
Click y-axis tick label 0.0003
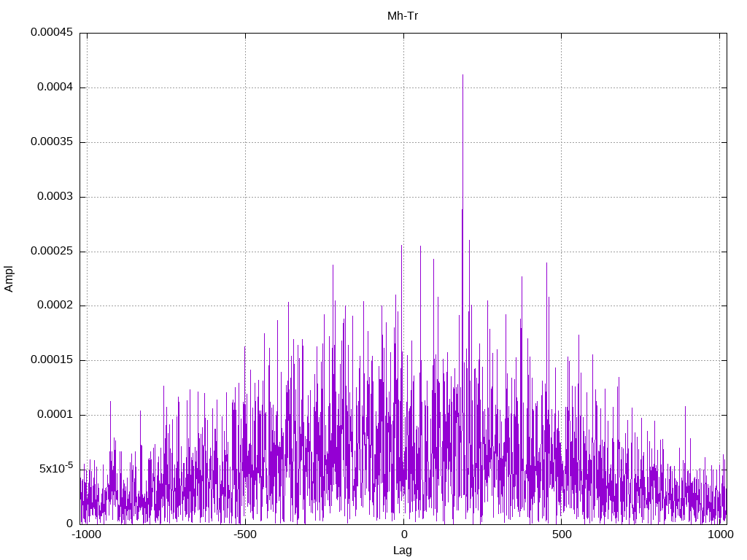pyautogui.click(x=55, y=196)
